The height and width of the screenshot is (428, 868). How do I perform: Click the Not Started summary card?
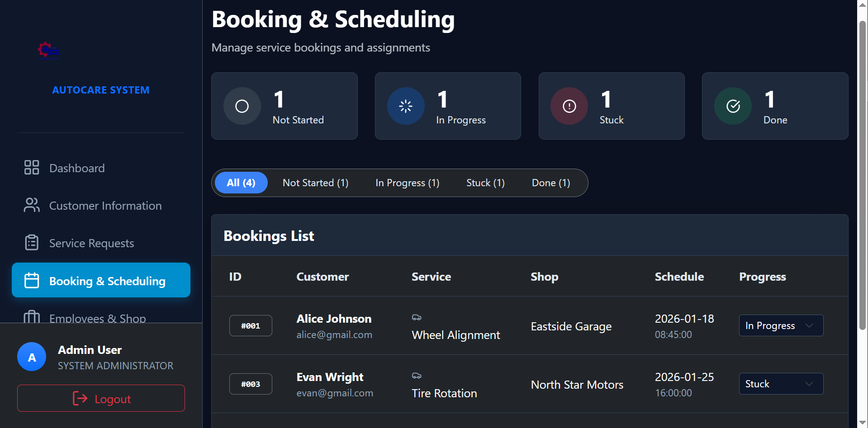click(285, 106)
